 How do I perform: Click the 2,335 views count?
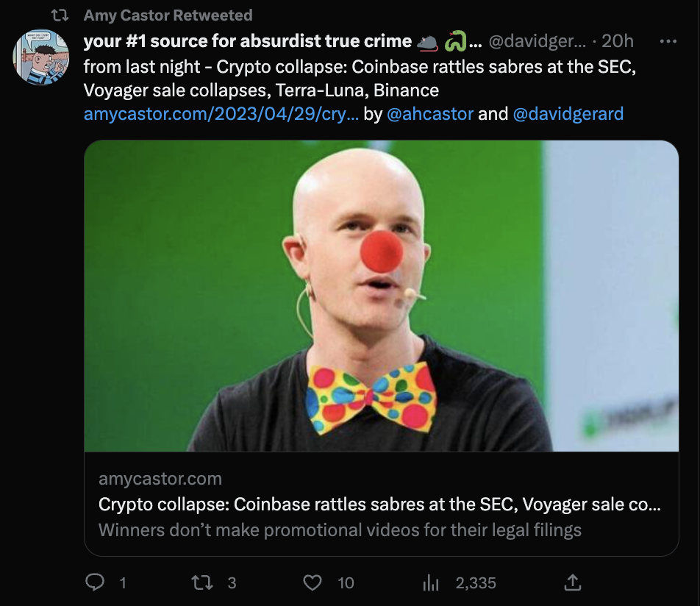click(x=476, y=583)
